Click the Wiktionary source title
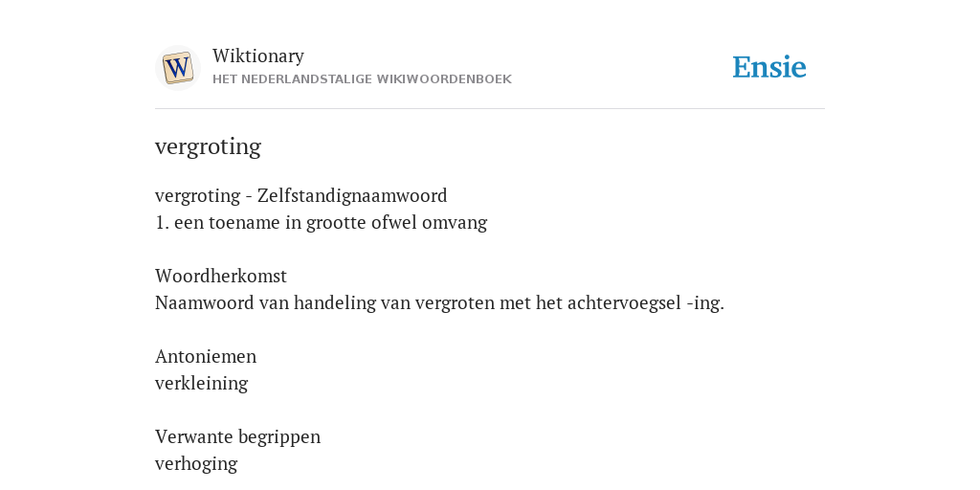Screen dimensions: 980x490 [x=258, y=56]
